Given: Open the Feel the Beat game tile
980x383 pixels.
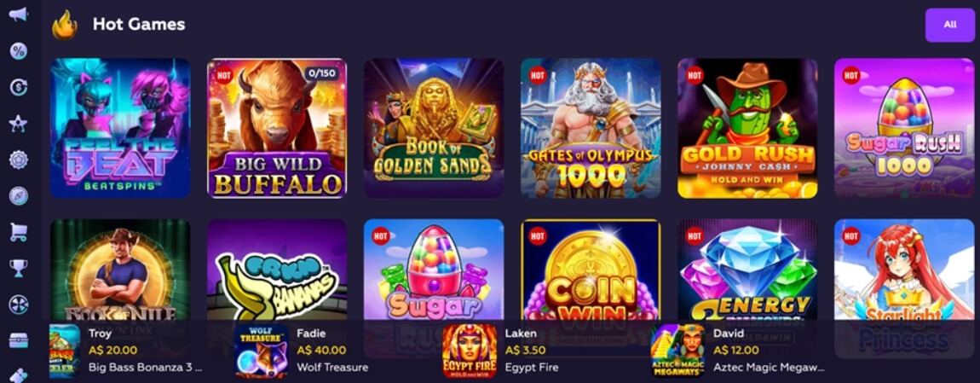Looking at the screenshot, I should pyautogui.click(x=120, y=128).
